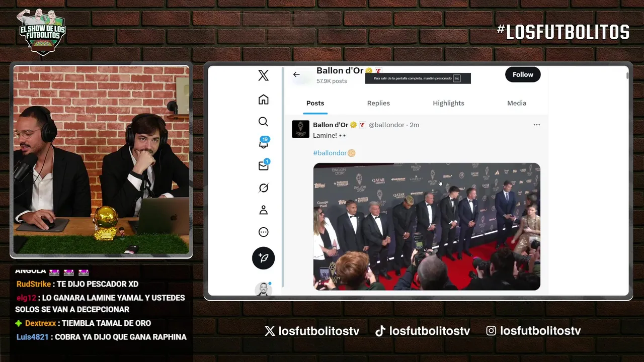Open the 2m post timestamp
The height and width of the screenshot is (362, 644).
point(414,125)
